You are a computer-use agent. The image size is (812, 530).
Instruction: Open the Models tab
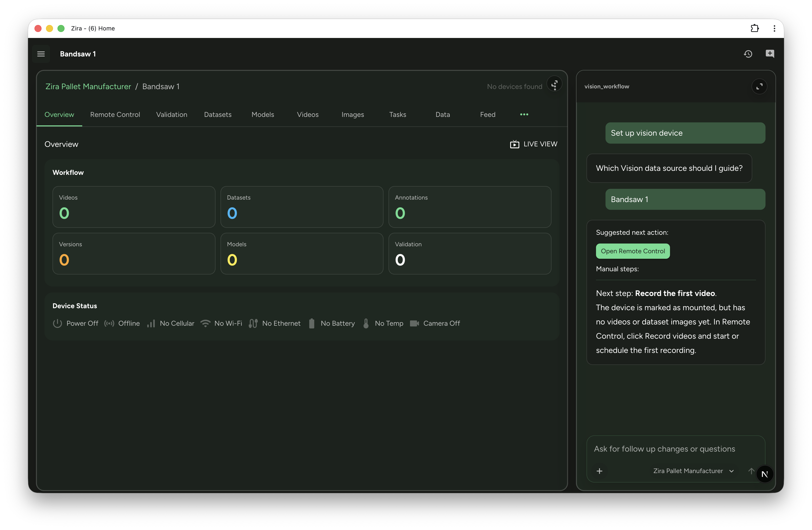pyautogui.click(x=263, y=115)
